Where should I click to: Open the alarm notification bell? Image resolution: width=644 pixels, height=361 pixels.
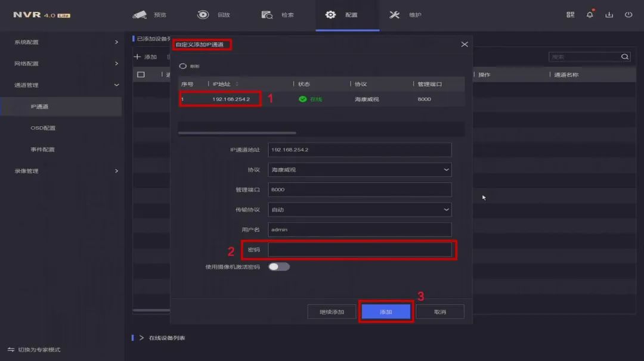(x=590, y=15)
